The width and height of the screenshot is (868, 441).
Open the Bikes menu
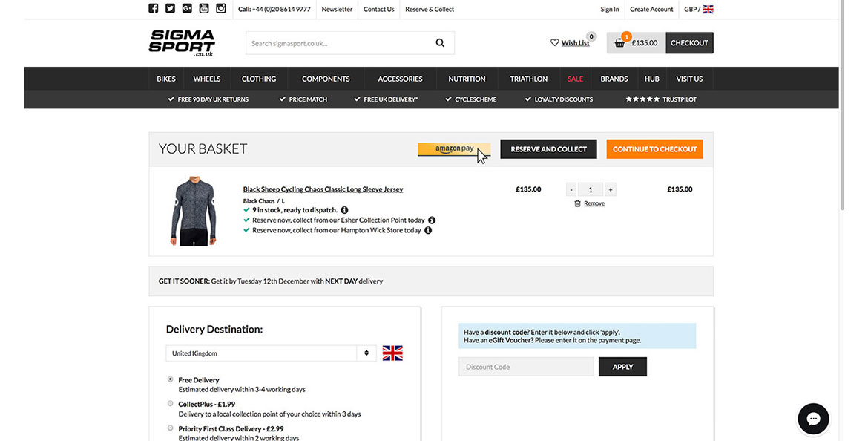(166, 79)
